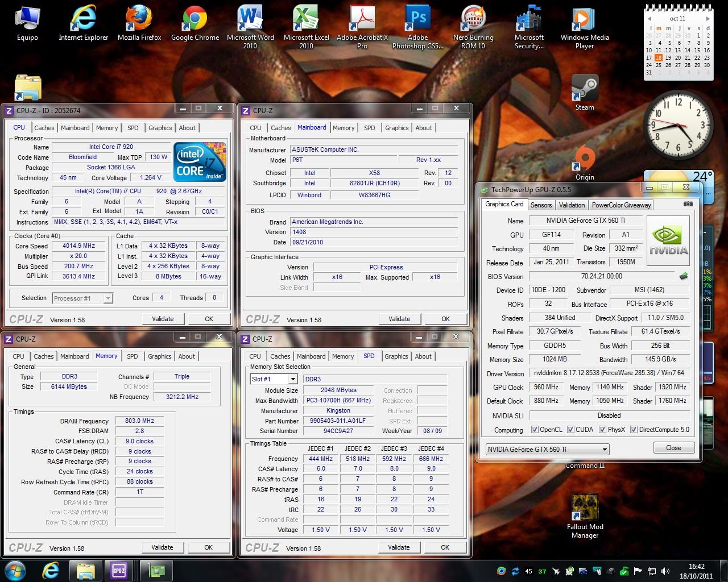
Task: Click the DRAM Frequency value 803.0 MHz
Action: [x=139, y=421]
